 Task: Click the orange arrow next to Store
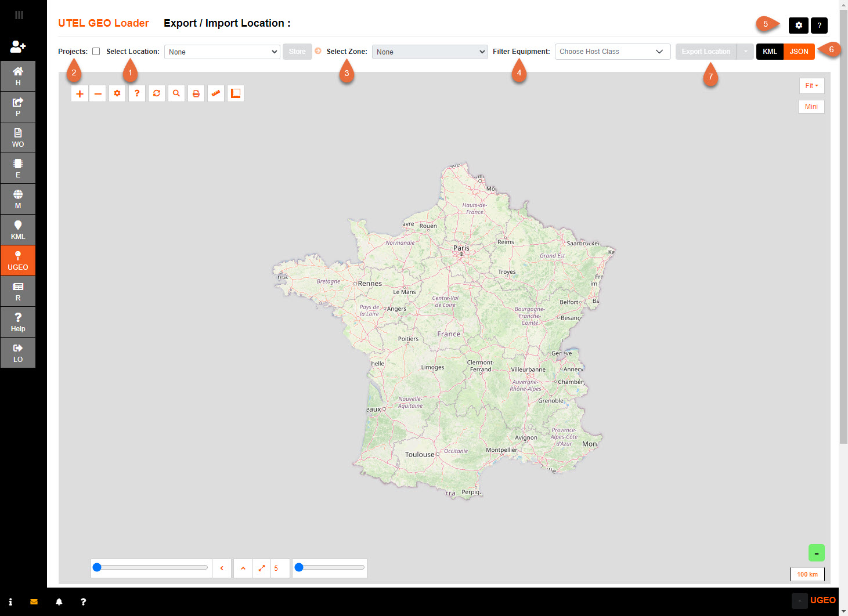click(318, 51)
